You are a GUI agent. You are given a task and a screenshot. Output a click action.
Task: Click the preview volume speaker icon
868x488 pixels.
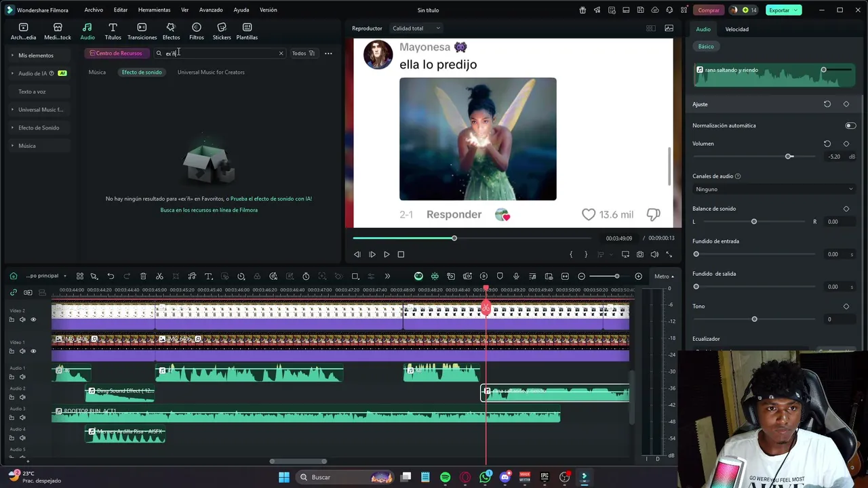tap(654, 254)
